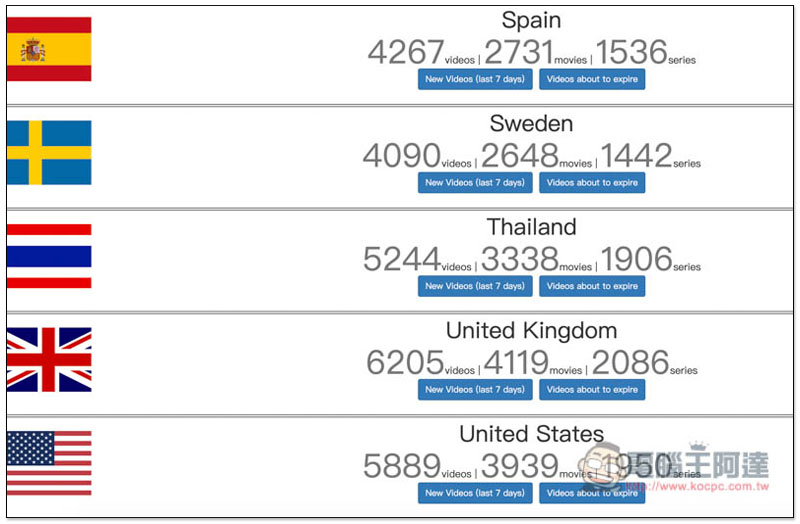Click the United Kingdom flag icon
Image resolution: width=800 pixels, height=524 pixels.
click(x=49, y=359)
